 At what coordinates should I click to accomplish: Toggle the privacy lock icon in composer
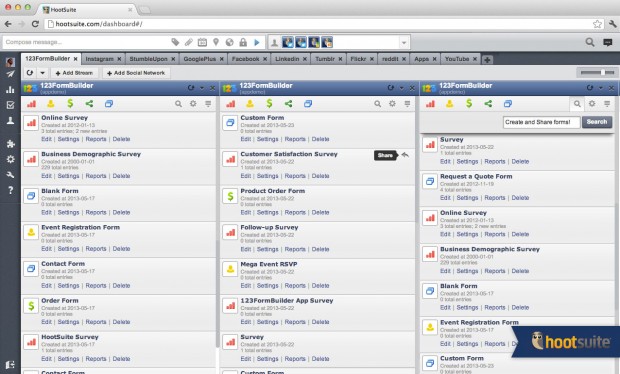coord(243,42)
